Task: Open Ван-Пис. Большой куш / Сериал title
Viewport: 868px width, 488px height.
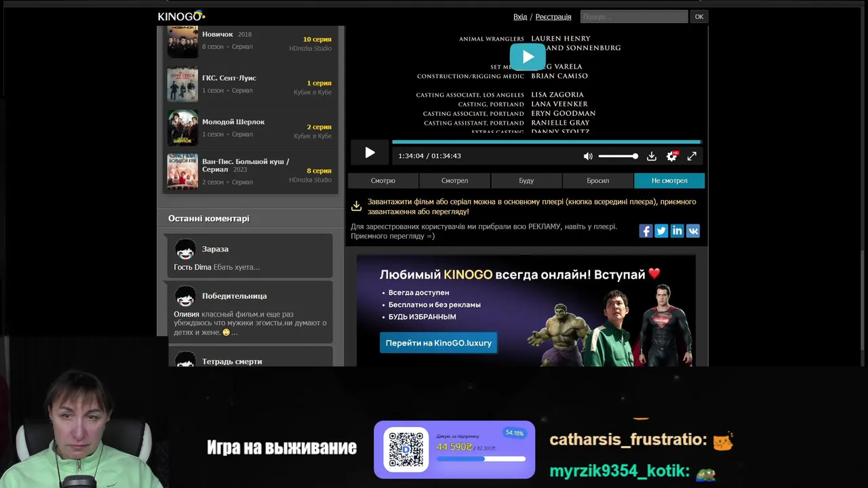Action: 245,165
